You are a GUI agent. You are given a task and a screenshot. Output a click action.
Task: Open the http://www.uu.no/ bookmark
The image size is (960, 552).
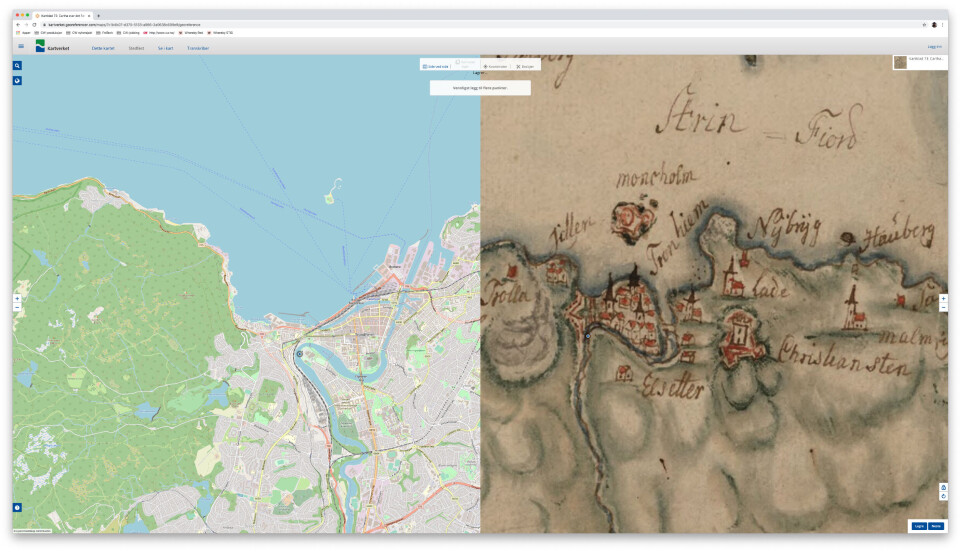pyautogui.click(x=159, y=32)
